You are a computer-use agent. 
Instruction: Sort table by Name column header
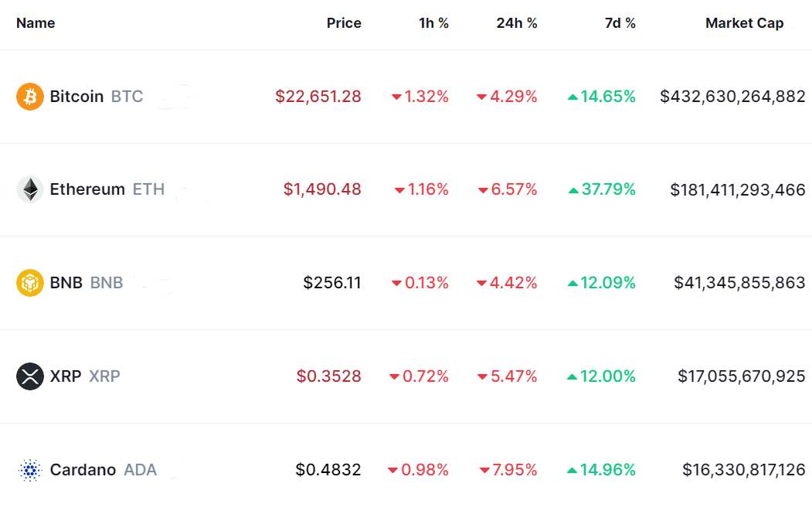(36, 23)
